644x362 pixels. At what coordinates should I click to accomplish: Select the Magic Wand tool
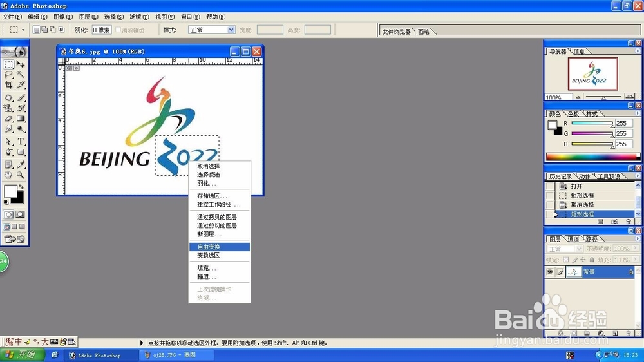21,75
